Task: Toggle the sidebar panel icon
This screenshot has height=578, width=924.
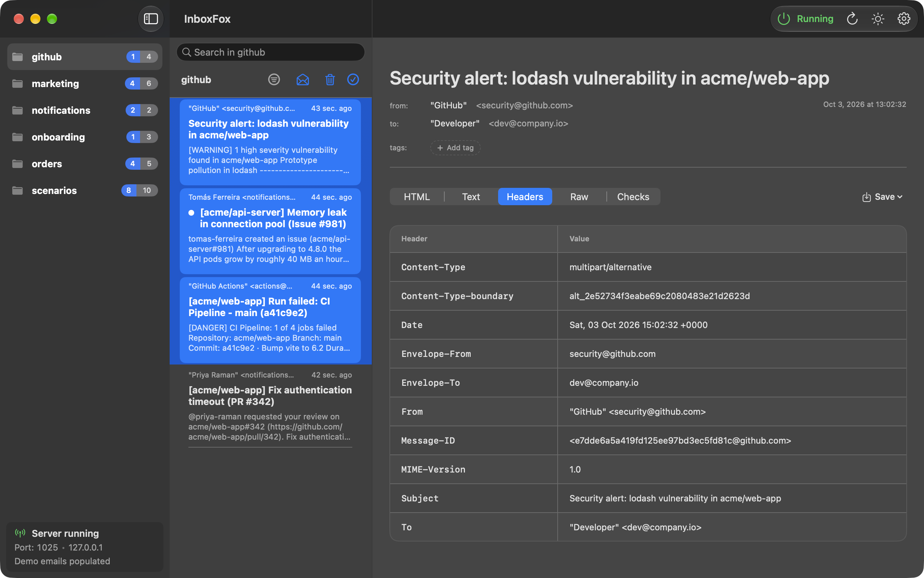Action: 151,19
